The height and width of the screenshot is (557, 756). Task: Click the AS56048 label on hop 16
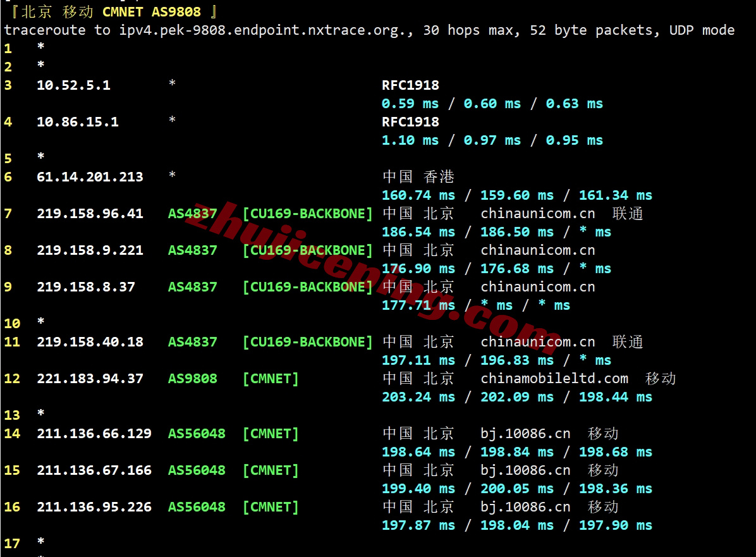click(197, 507)
